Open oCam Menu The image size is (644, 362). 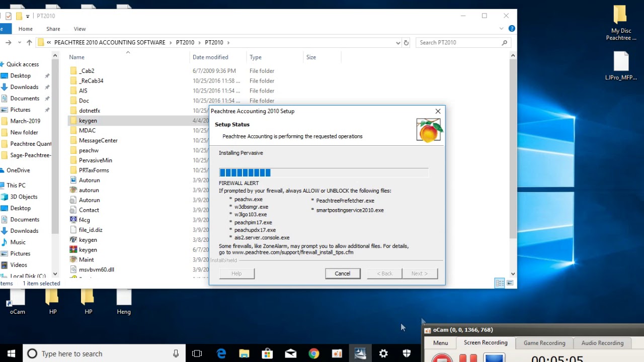click(440, 343)
